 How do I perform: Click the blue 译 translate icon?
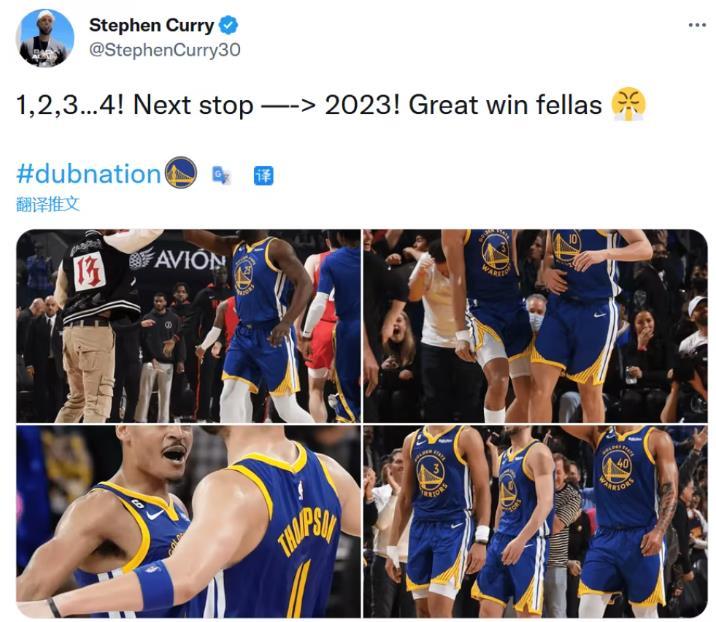(263, 175)
